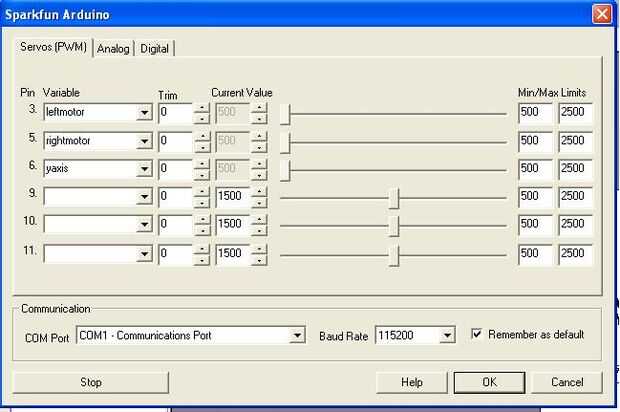Click the Cancel button
620x412 pixels.
[567, 382]
